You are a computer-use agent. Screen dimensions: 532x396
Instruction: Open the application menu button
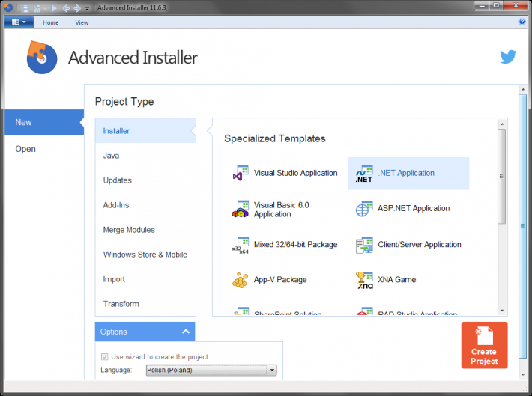click(19, 22)
